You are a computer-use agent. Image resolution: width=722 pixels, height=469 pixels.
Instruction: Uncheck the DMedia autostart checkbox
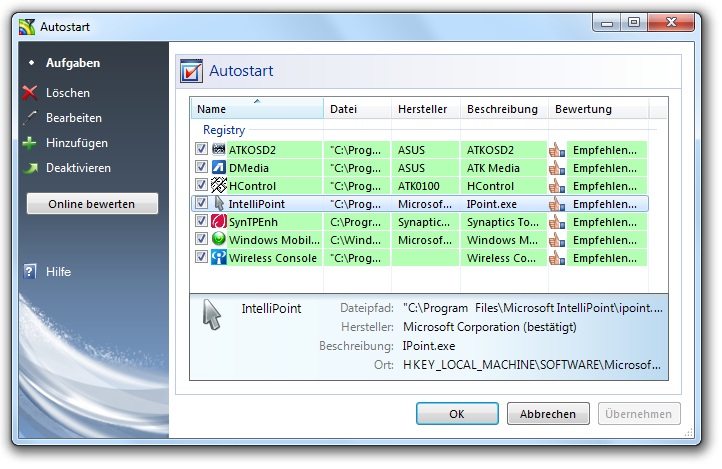pos(201,167)
